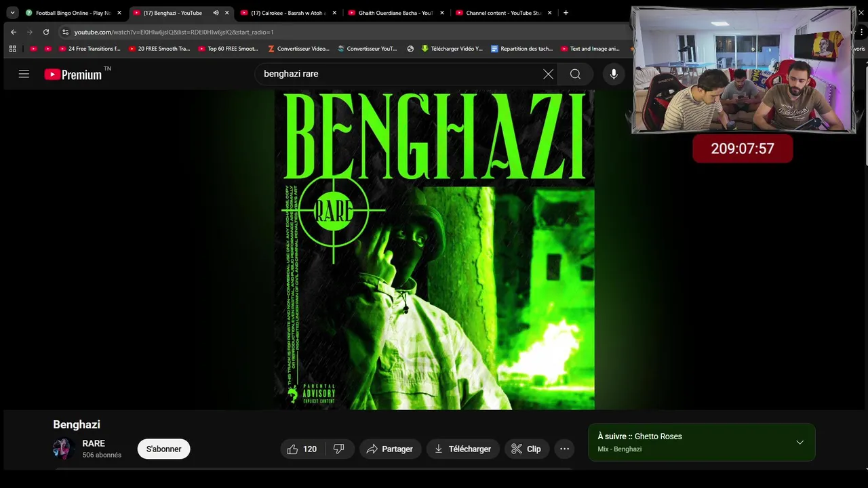This screenshot has width=868, height=488.
Task: Close the Benghazi YouTube tab
Action: [227, 13]
